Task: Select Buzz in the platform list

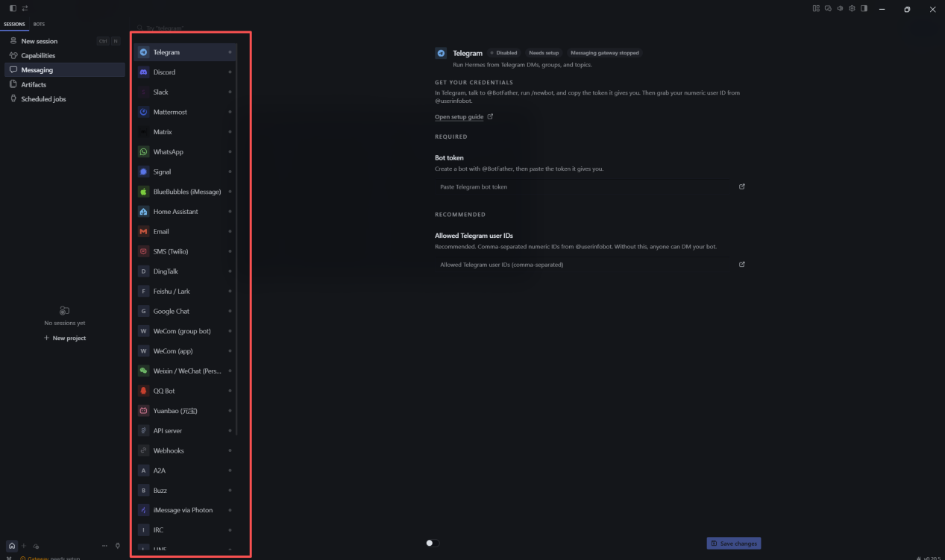Action: tap(185, 491)
